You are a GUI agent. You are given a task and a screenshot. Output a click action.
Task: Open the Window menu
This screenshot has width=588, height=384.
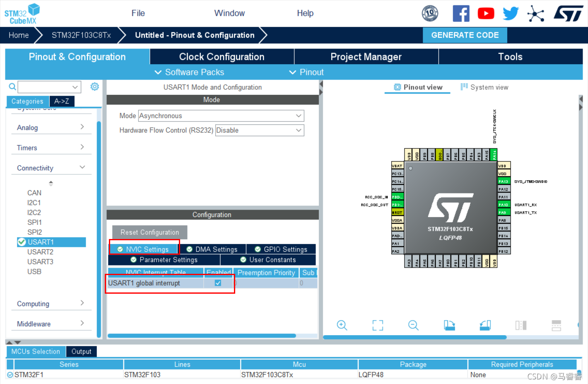[229, 13]
